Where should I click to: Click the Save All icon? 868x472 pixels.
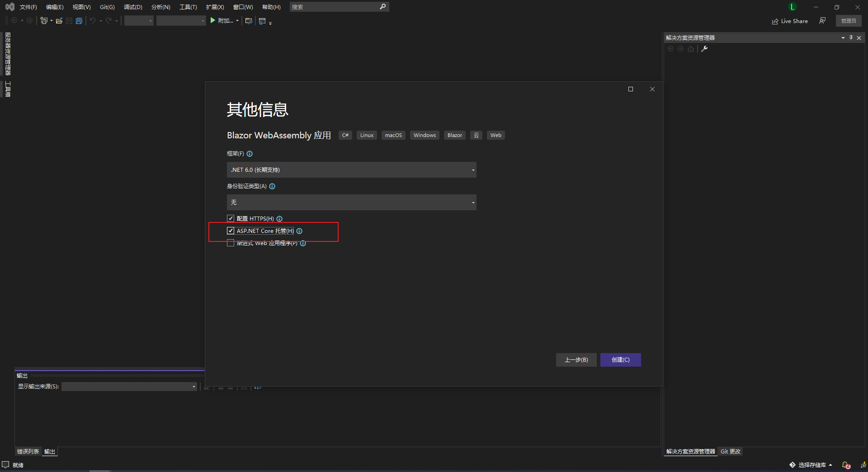pos(79,20)
